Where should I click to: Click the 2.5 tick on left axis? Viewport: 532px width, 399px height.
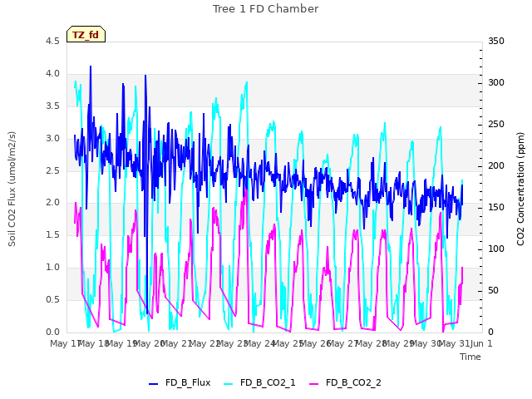coord(52,170)
